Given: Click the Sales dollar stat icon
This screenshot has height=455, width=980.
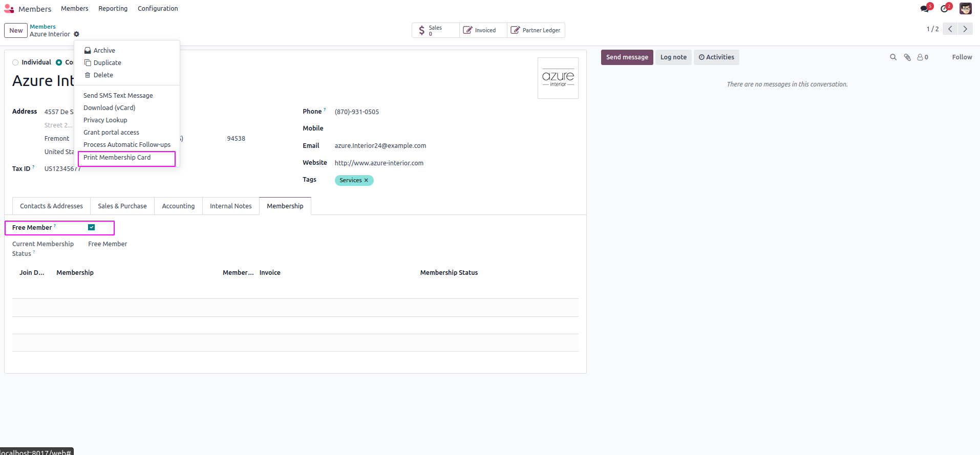Looking at the screenshot, I should tap(421, 30).
